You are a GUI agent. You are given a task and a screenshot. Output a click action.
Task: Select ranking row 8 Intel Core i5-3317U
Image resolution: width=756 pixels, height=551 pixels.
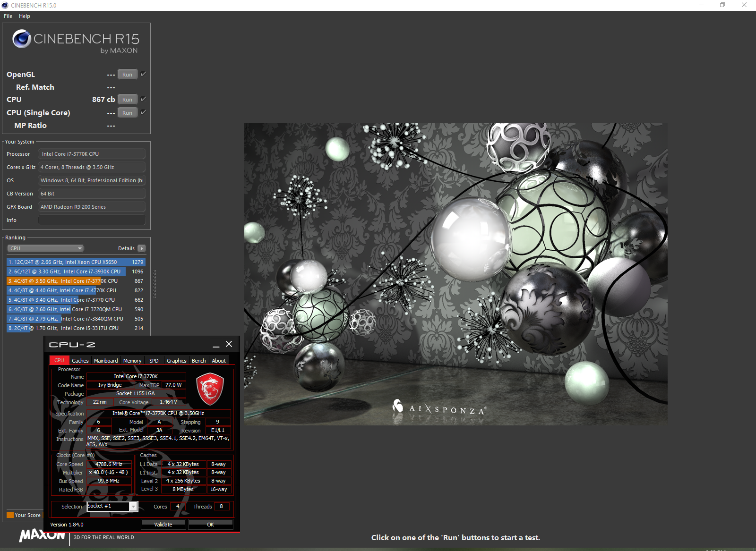click(76, 328)
